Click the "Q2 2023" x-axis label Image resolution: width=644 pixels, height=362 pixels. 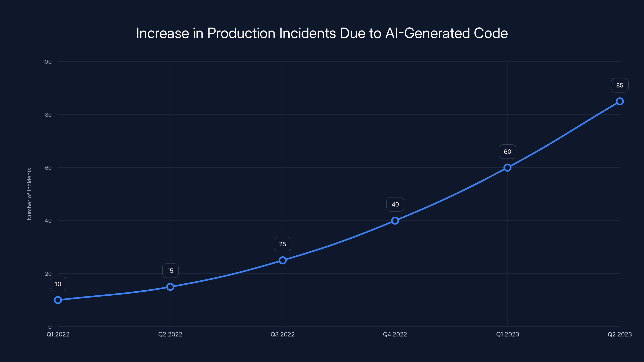tap(620, 334)
